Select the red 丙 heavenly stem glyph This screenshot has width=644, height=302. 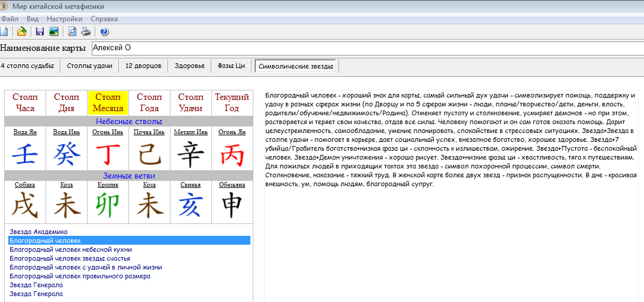click(232, 156)
